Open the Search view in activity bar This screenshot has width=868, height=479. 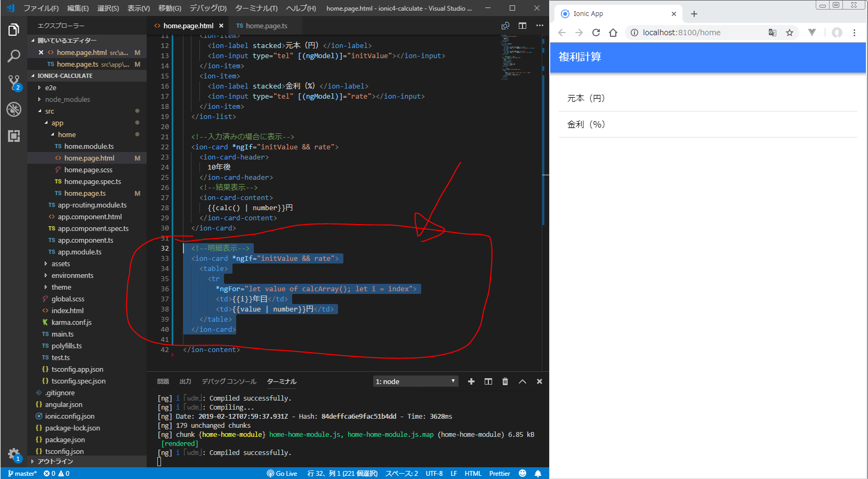coord(14,56)
